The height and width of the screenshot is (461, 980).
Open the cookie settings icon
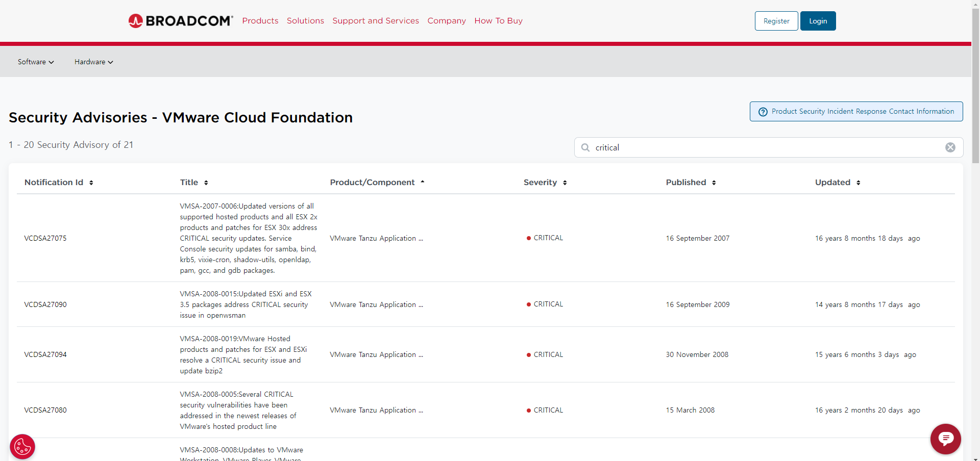tap(22, 447)
